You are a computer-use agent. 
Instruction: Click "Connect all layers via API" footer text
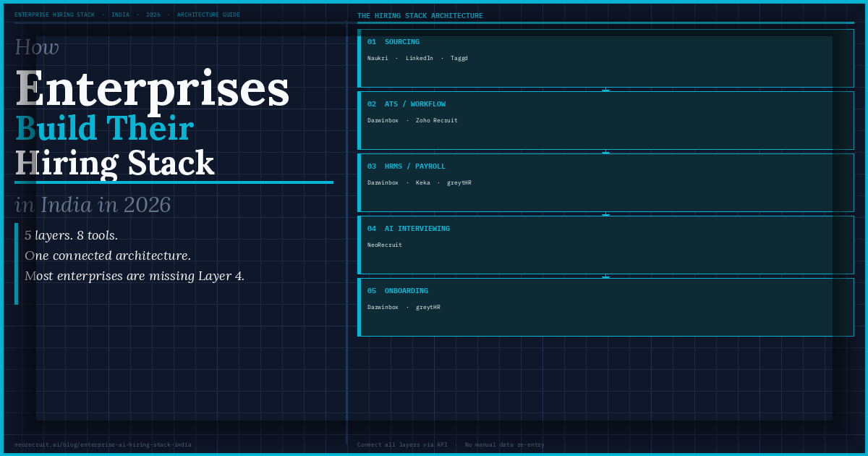(402, 444)
